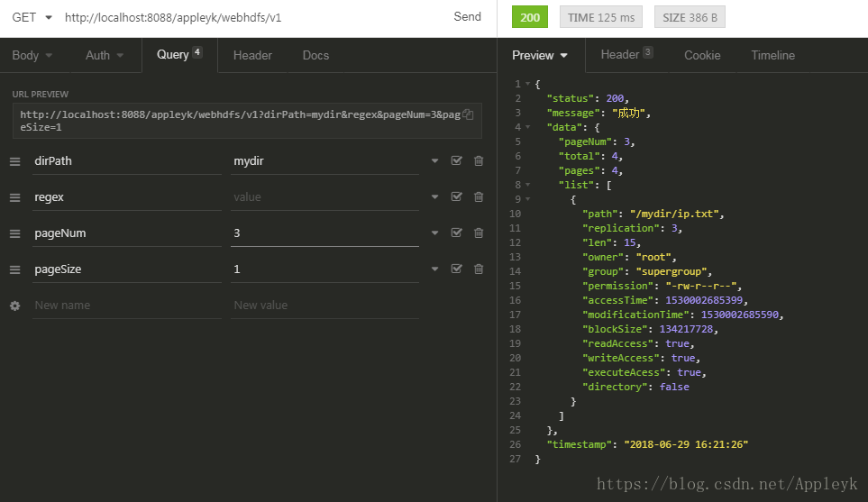Delete the dirPath query parameter

479,161
